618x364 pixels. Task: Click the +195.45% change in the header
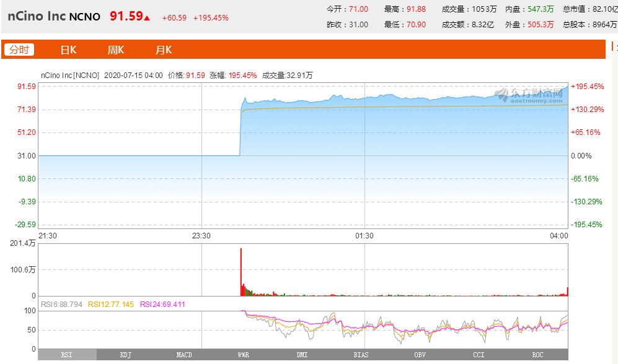pos(211,18)
